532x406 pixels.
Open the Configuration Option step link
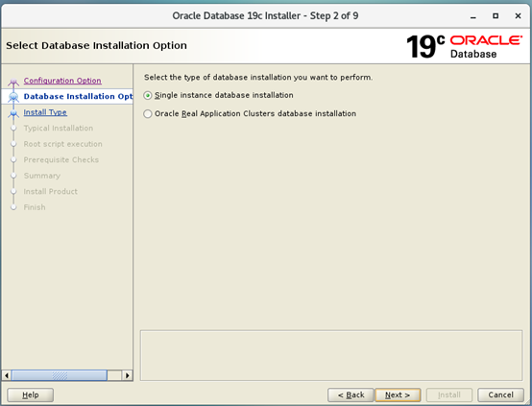[62, 81]
